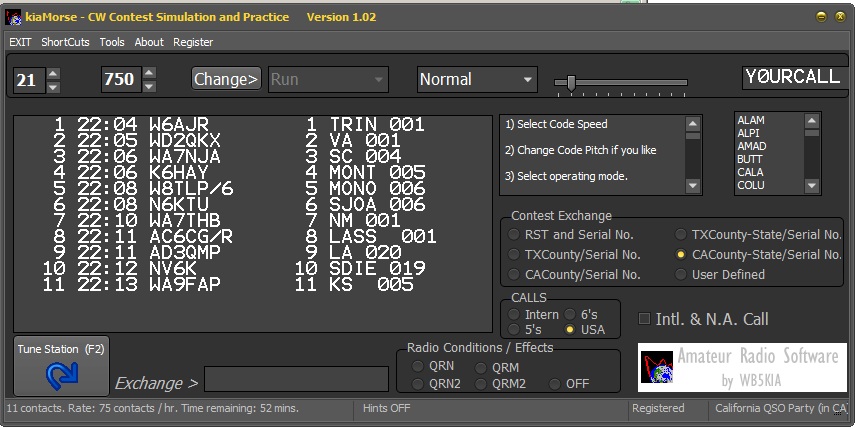Image resolution: width=855 pixels, height=429 pixels.
Task: Select RST and Serial No. exchange
Action: (516, 235)
